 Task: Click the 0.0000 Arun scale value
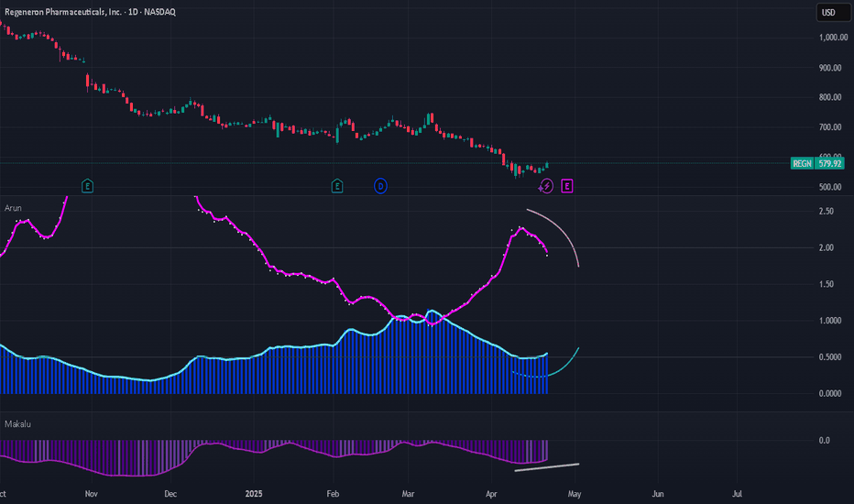830,393
